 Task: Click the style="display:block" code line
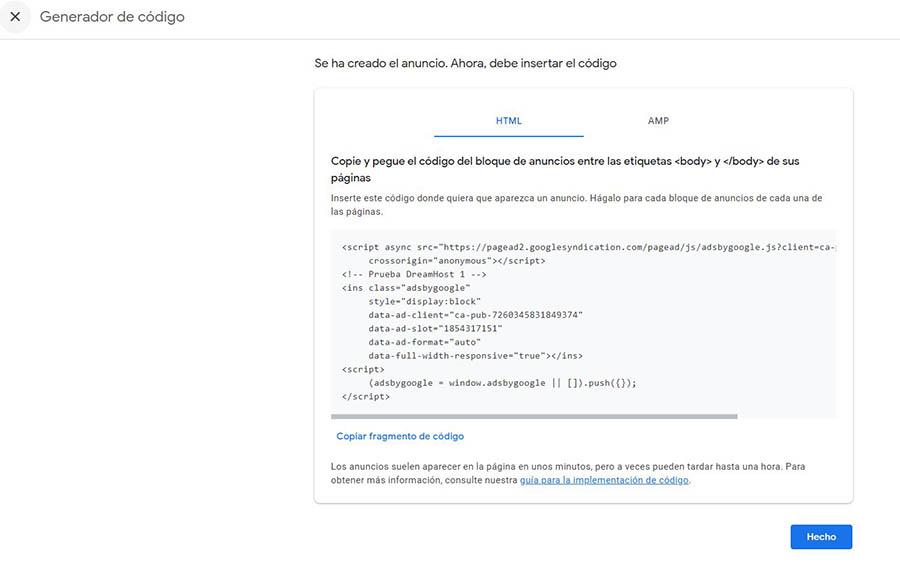tap(424, 301)
